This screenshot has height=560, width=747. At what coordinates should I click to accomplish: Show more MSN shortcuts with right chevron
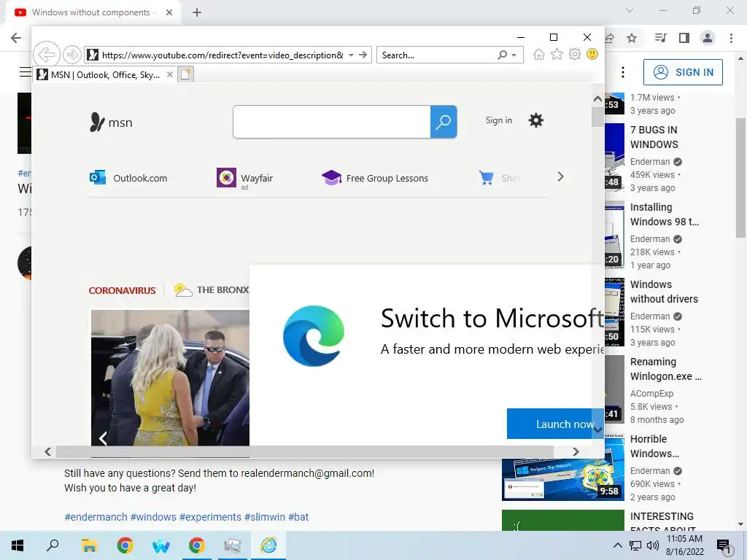pos(561,177)
